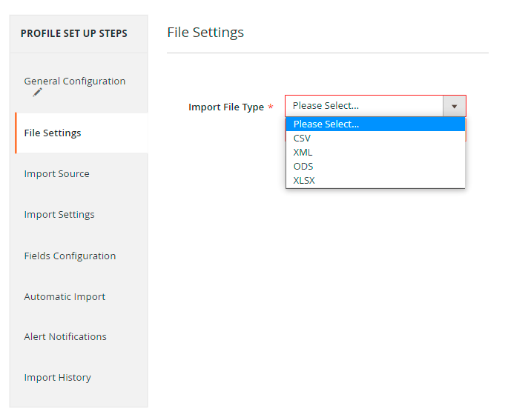The image size is (508, 420).
Task: Click the Import File Type field label
Action: (226, 107)
